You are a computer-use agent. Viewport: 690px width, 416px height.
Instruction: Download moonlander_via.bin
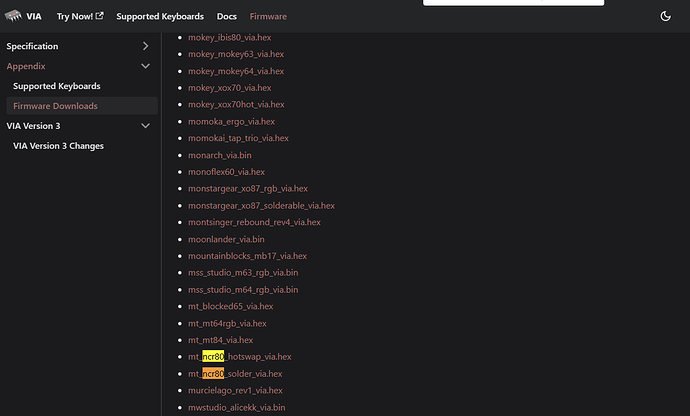tap(226, 239)
